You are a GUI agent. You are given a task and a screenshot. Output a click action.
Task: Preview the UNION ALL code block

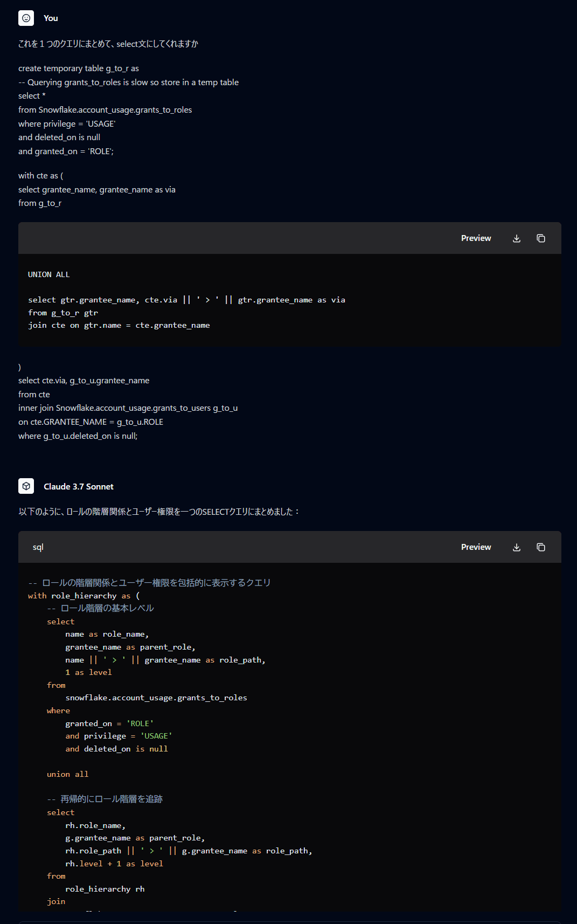point(476,238)
